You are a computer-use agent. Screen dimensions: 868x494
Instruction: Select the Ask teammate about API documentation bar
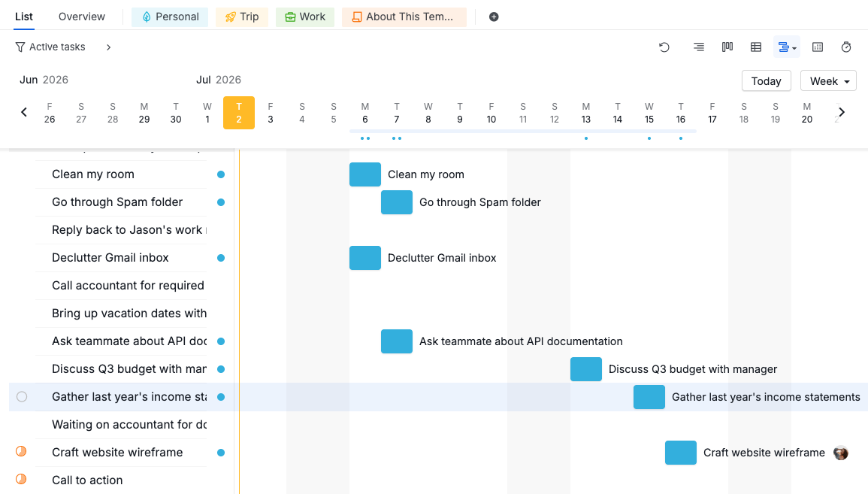coord(396,341)
